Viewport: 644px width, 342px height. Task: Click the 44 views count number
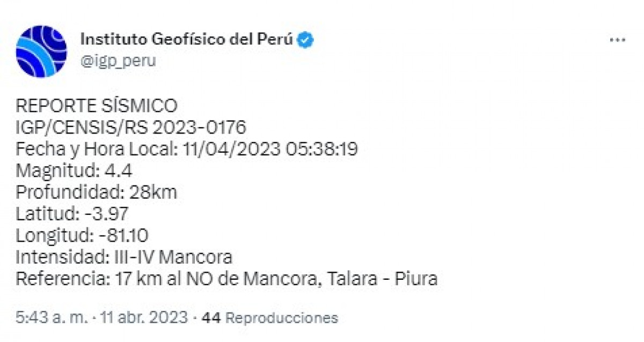click(212, 318)
